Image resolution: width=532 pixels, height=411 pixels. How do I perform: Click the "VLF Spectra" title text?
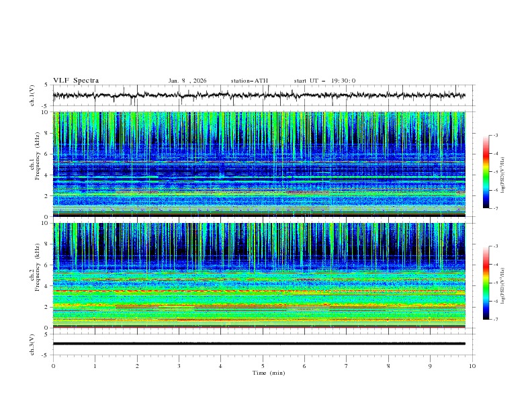pyautogui.click(x=76, y=81)
